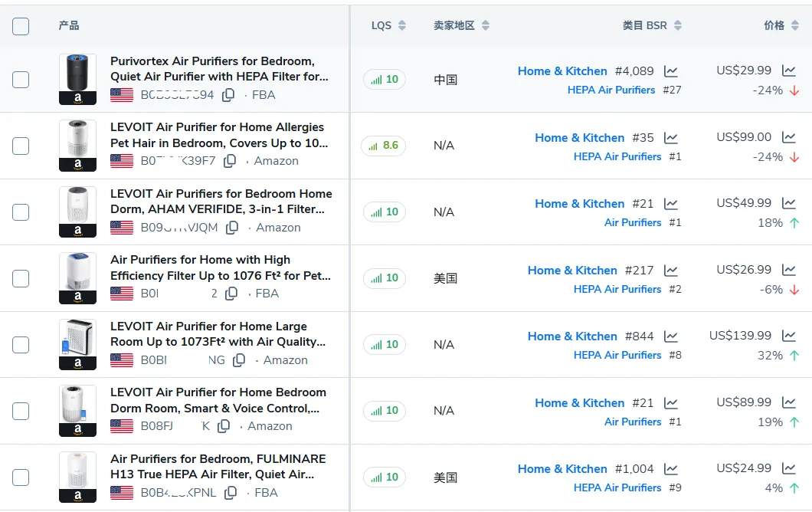Open thumbnail of LEVOIT Home Large Room purifier
This screenshot has width=812, height=512.
pyautogui.click(x=77, y=345)
